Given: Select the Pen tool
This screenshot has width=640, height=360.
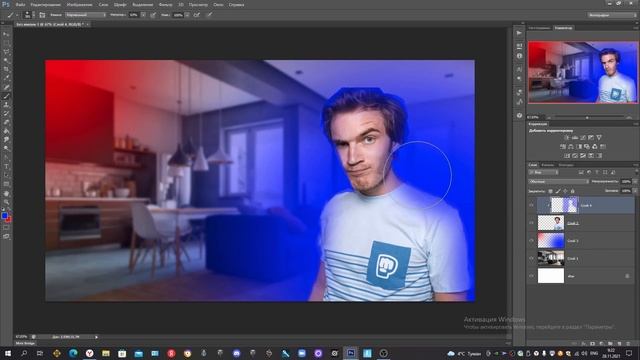Looking at the screenshot, I should pos(6,158).
